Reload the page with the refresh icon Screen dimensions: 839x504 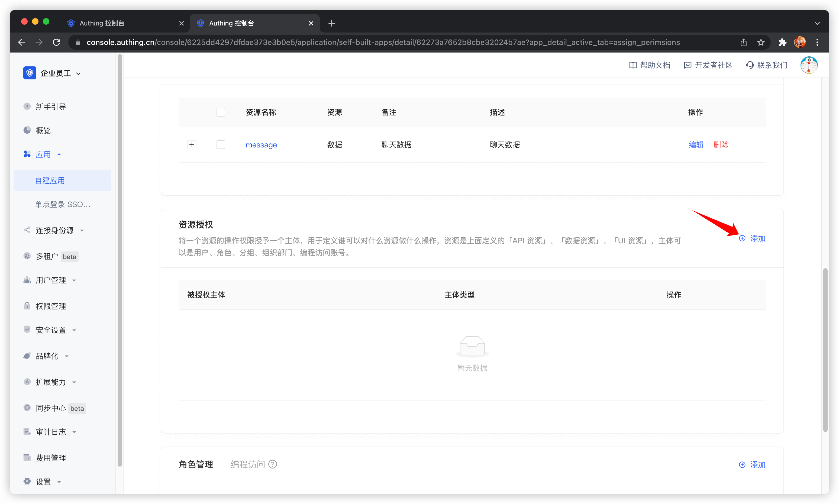(x=56, y=42)
